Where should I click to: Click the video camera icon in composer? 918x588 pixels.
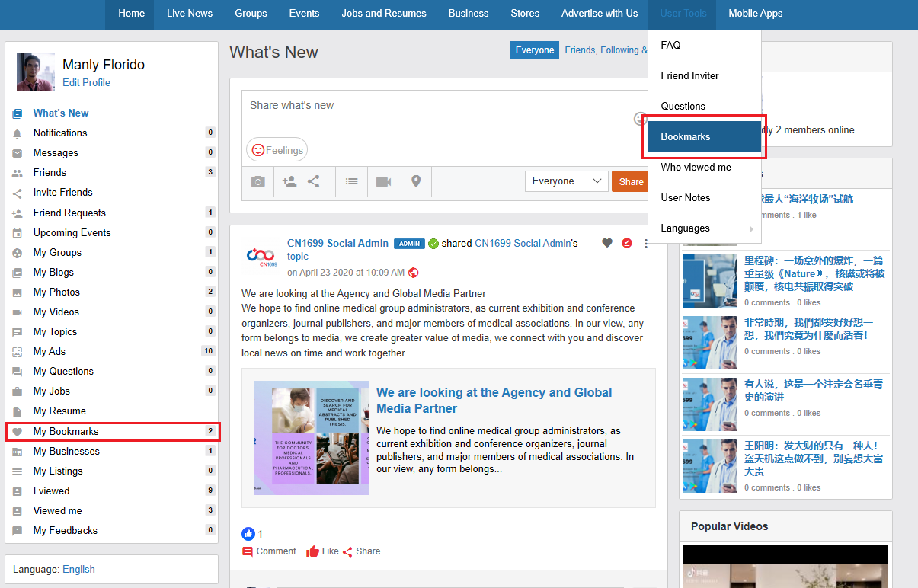(x=383, y=182)
